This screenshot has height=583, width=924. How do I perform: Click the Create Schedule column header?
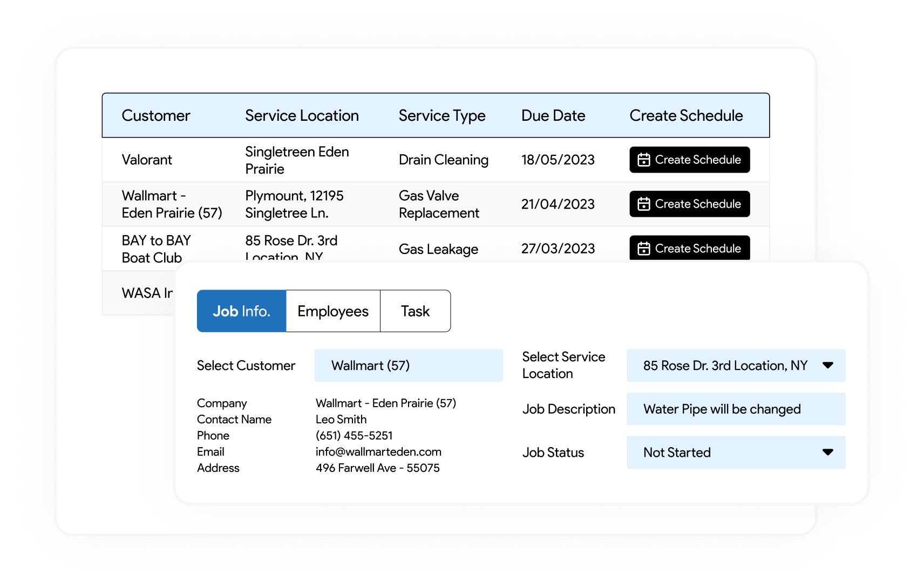pos(686,115)
